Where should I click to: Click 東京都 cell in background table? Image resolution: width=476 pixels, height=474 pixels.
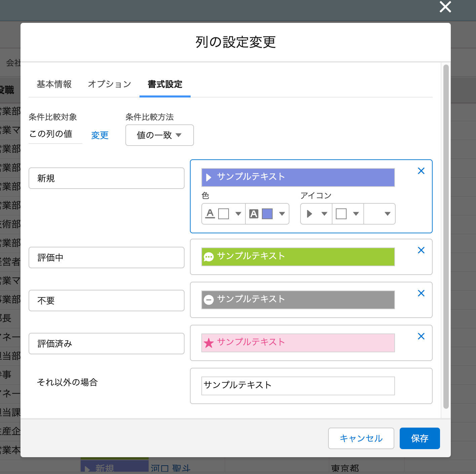click(x=345, y=468)
